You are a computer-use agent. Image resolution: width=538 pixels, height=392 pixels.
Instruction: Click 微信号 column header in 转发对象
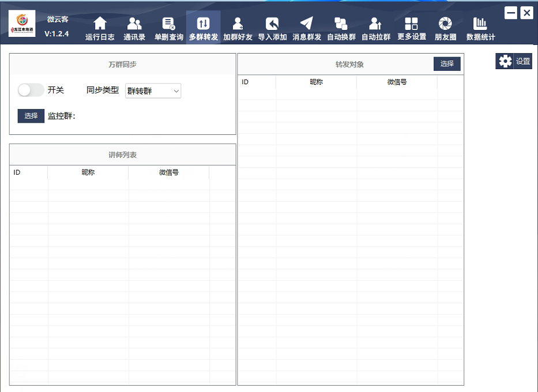point(397,82)
